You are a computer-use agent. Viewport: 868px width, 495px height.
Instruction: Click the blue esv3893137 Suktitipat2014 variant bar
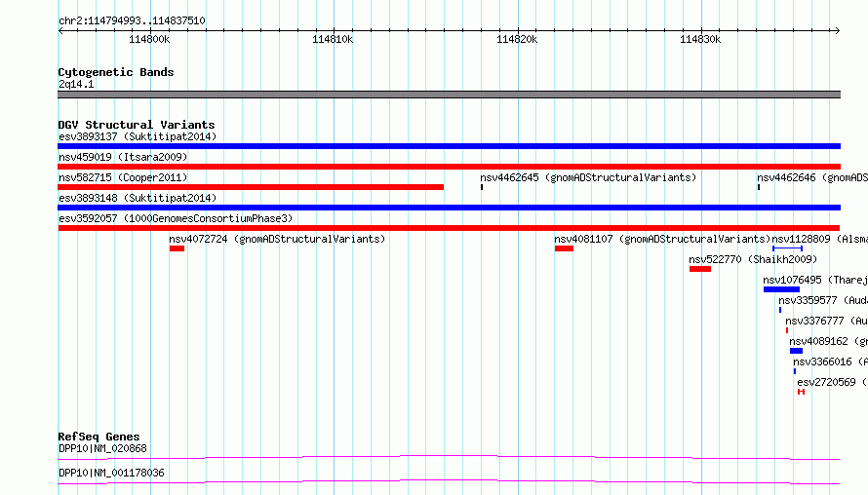[449, 146]
